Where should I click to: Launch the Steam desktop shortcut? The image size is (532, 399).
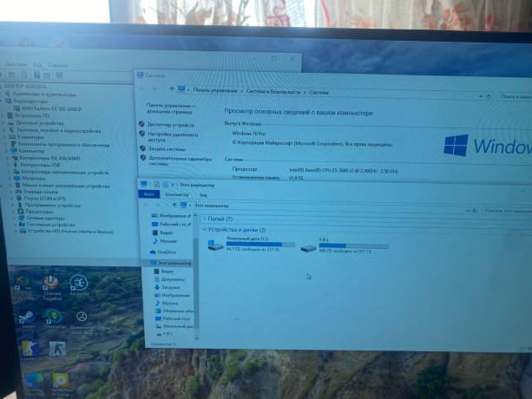pos(27,320)
